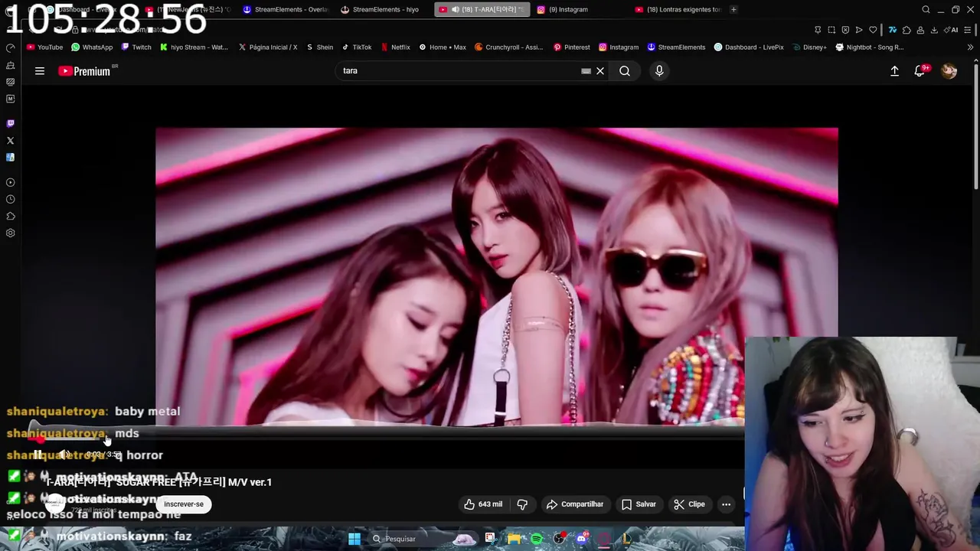The image size is (980, 551).
Task: Open TikTok bookmark
Action: tap(357, 47)
